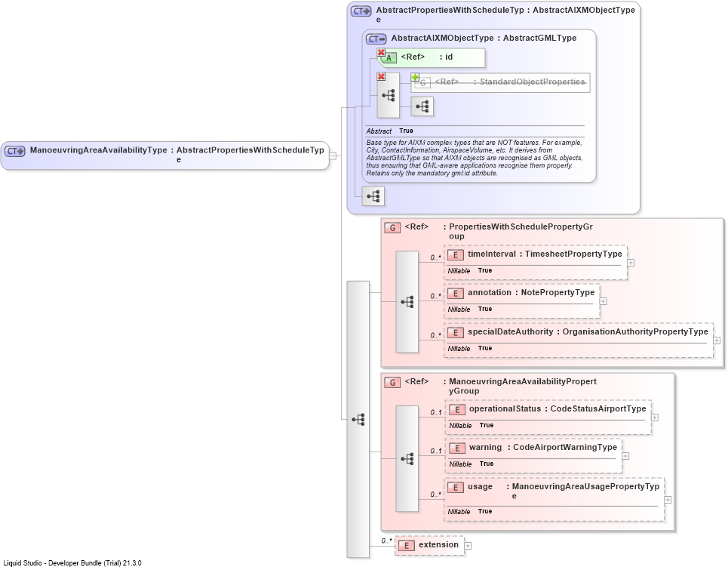Click the 0..* cardinality beside extension
Image resolution: width=728 pixels, height=567 pixels.
pos(387,541)
